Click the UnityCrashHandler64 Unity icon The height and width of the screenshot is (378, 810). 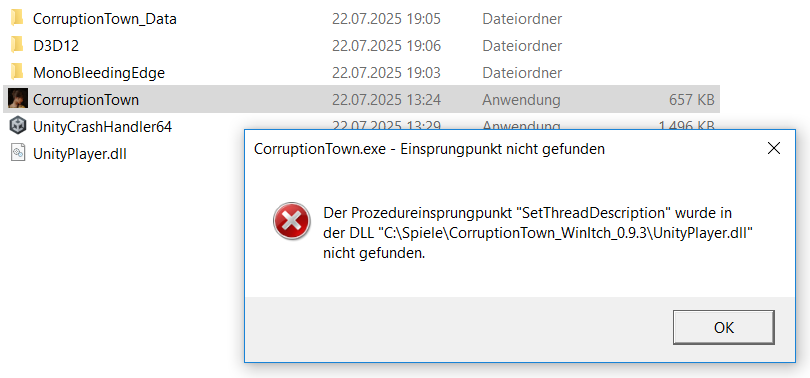click(18, 126)
